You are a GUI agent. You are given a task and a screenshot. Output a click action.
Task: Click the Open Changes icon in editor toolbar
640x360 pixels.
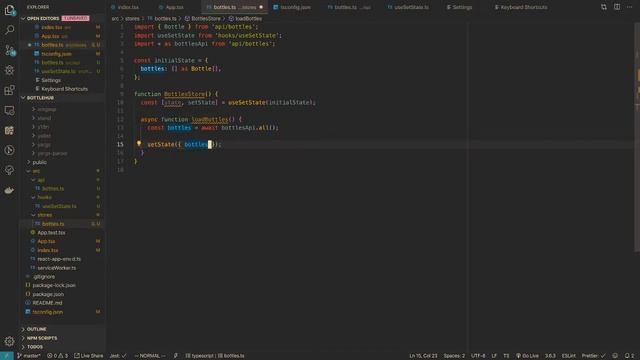[x=604, y=7]
